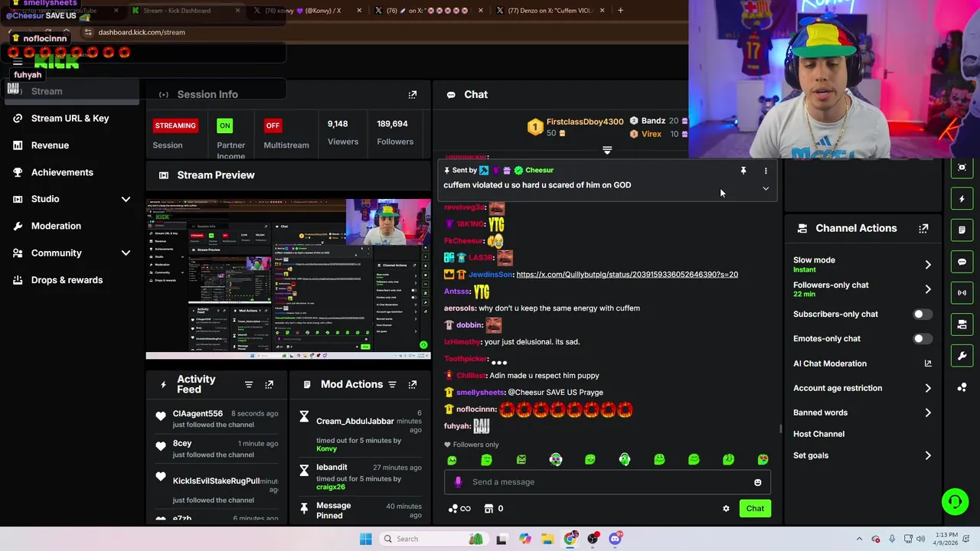The width and height of the screenshot is (980, 551).
Task: Click the chat bubble icon in right rail
Action: click(962, 262)
